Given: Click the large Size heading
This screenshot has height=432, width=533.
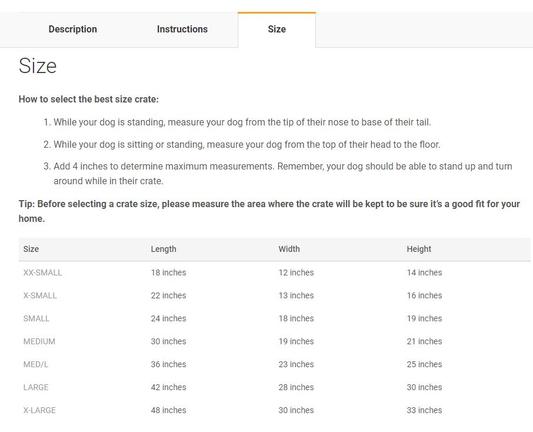Looking at the screenshot, I should coord(38,66).
